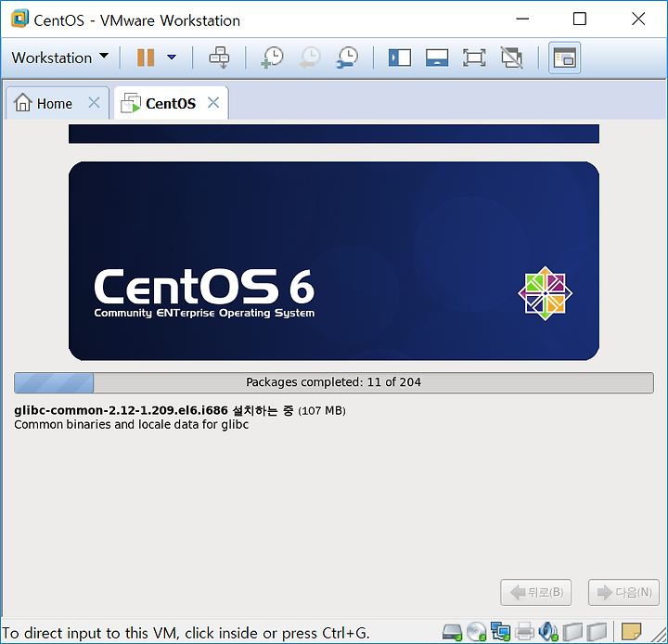Pause the virtual machine
This screenshot has width=668, height=644.
(x=146, y=58)
